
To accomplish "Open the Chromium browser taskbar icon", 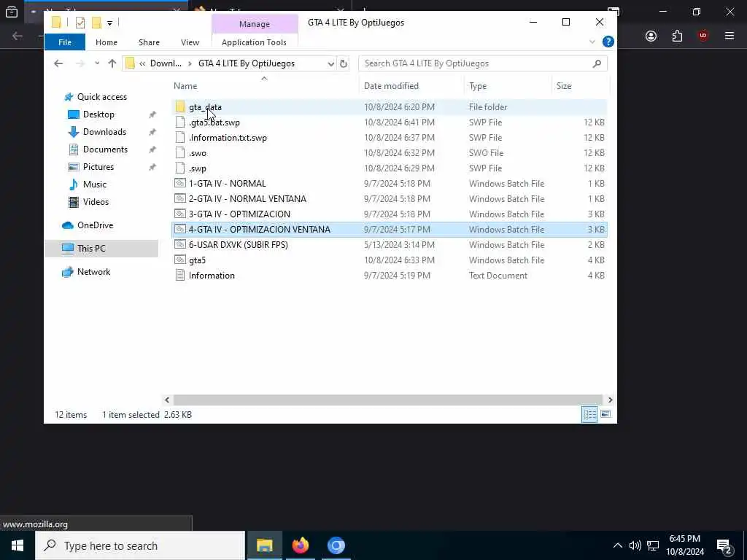I will point(336,545).
